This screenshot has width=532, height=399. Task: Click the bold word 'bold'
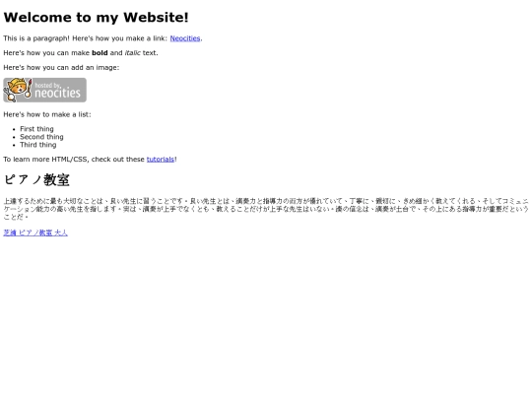pyautogui.click(x=100, y=53)
